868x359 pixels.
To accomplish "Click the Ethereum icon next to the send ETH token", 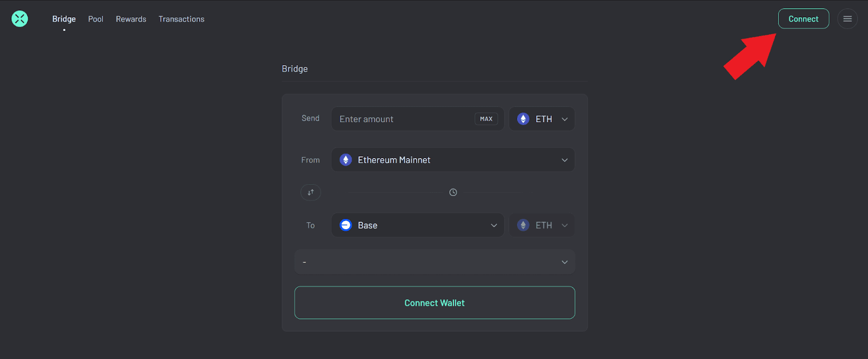I will click(522, 118).
